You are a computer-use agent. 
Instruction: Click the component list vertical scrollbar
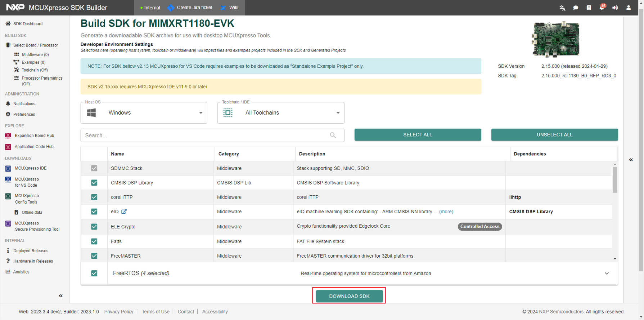tap(615, 180)
